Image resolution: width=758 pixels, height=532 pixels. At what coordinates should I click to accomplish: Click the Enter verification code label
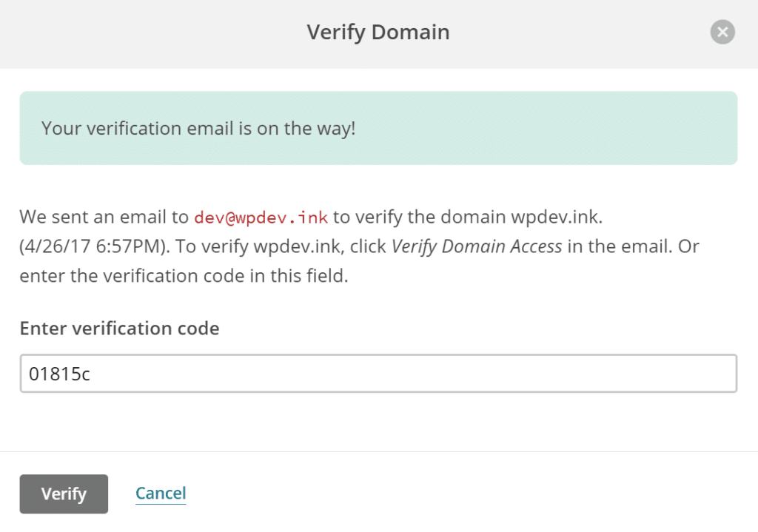point(119,329)
